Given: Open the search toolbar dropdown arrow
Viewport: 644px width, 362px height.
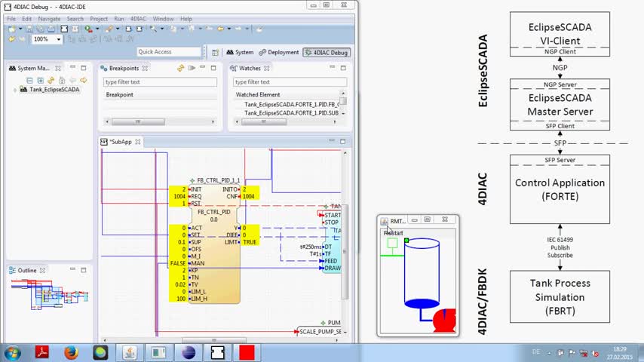Looking at the screenshot, I should click(162, 29).
